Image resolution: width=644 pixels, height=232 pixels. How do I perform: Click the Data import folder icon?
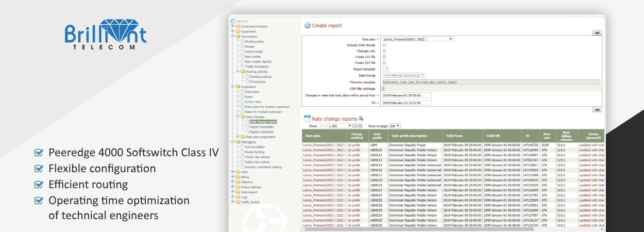239,192
